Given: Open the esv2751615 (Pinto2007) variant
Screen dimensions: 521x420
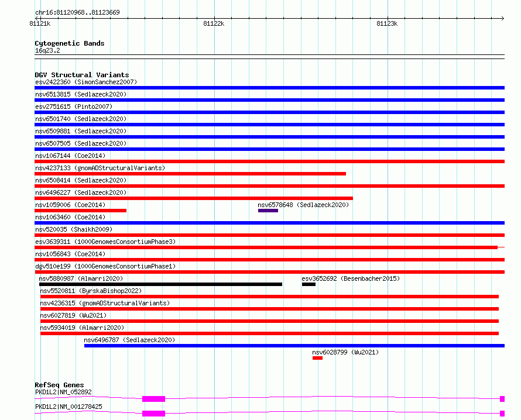Looking at the screenshot, I should coord(74,106).
